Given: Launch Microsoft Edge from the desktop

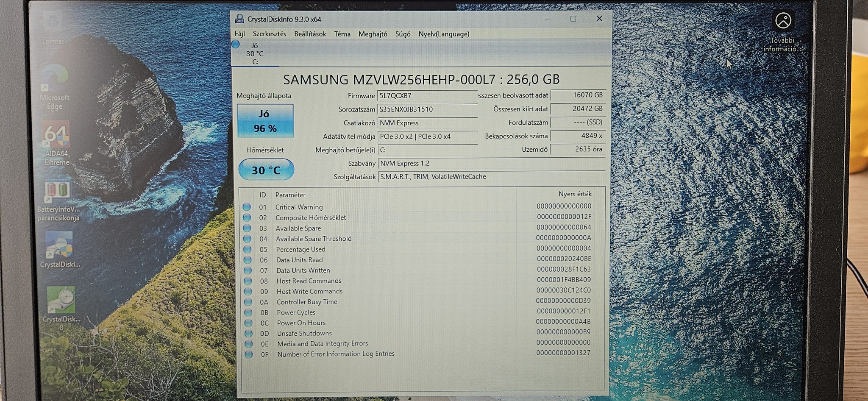Looking at the screenshot, I should click(54, 87).
